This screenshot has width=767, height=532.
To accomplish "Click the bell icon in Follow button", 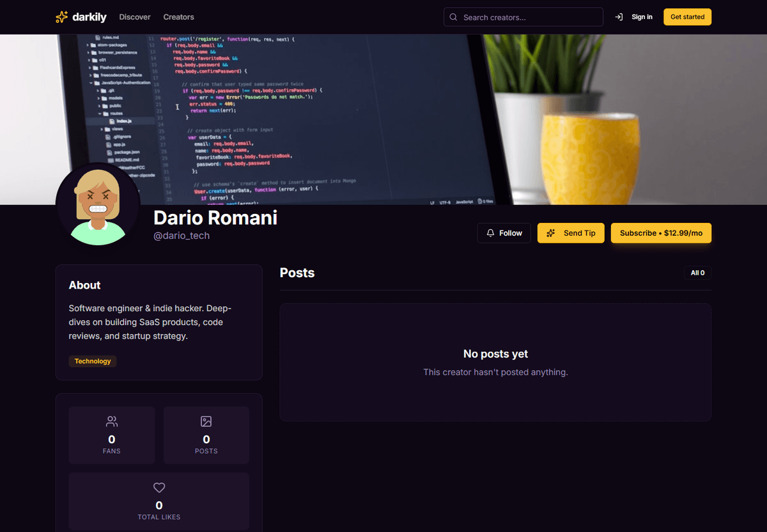I will coord(491,233).
